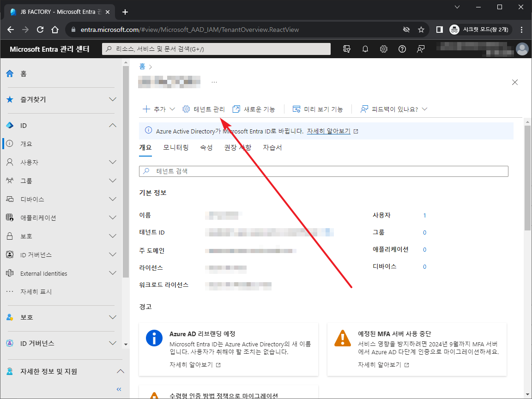Screen dimensions: 532x399
Task: Open portal settings gear in the Entra header
Action: (x=384, y=49)
